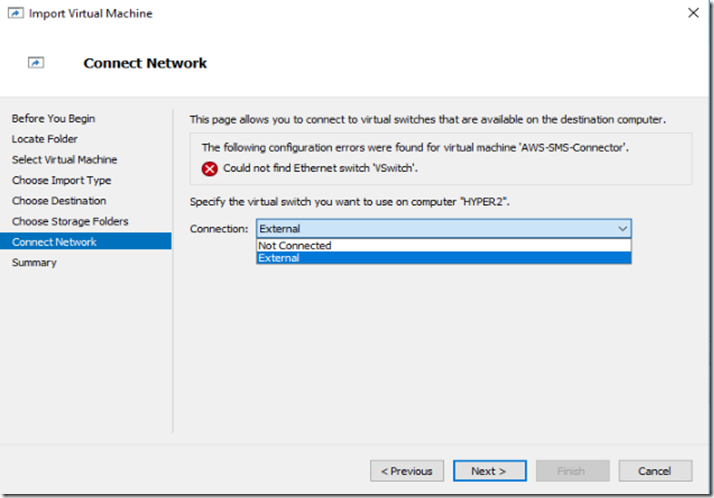Open the Choose Storage Folders step
This screenshot has height=498, width=714.
point(70,221)
